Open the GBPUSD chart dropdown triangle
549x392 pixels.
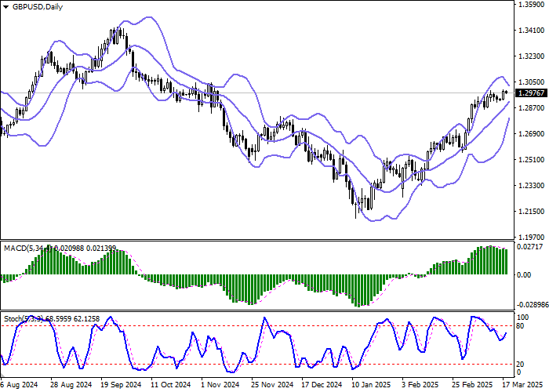5,7
